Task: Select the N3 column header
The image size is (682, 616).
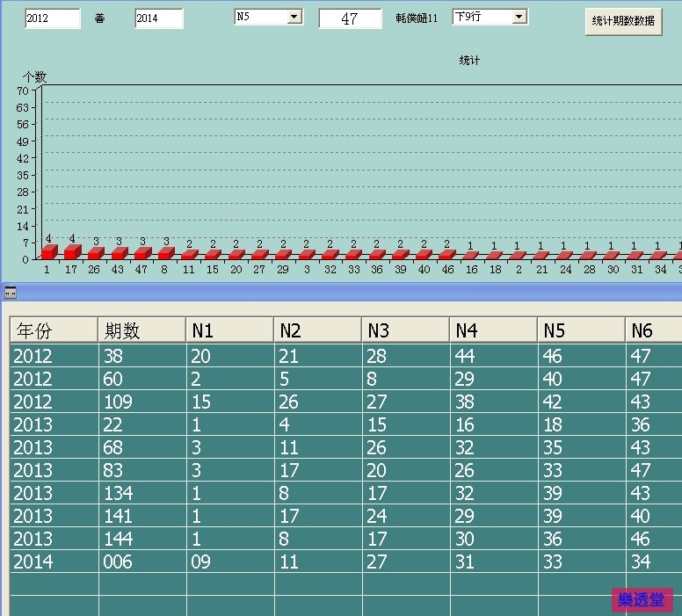Action: pos(405,330)
